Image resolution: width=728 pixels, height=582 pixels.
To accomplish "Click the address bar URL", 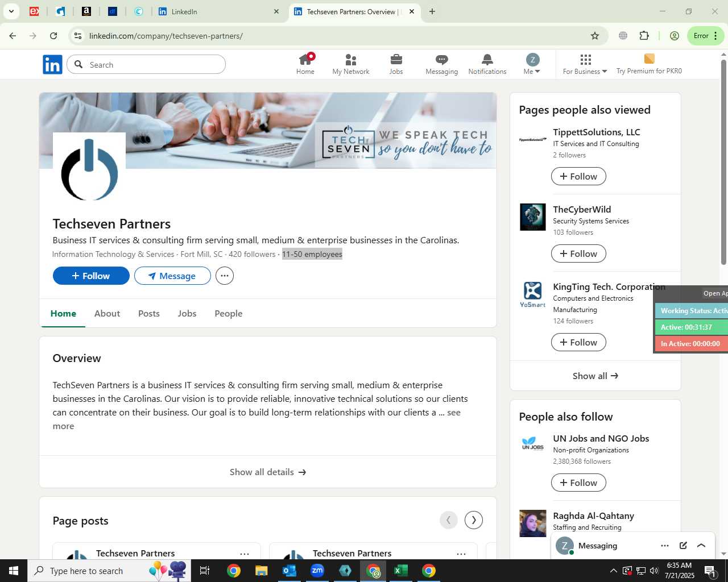I will pyautogui.click(x=166, y=36).
